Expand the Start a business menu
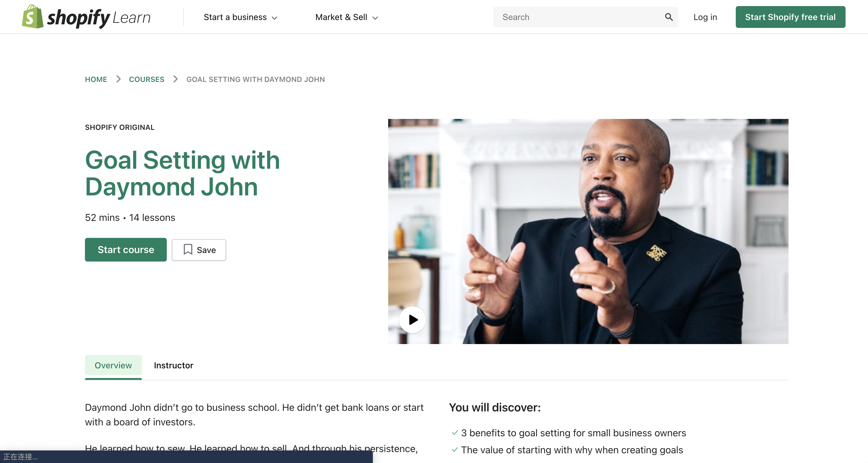The width and height of the screenshot is (868, 463). click(x=241, y=17)
